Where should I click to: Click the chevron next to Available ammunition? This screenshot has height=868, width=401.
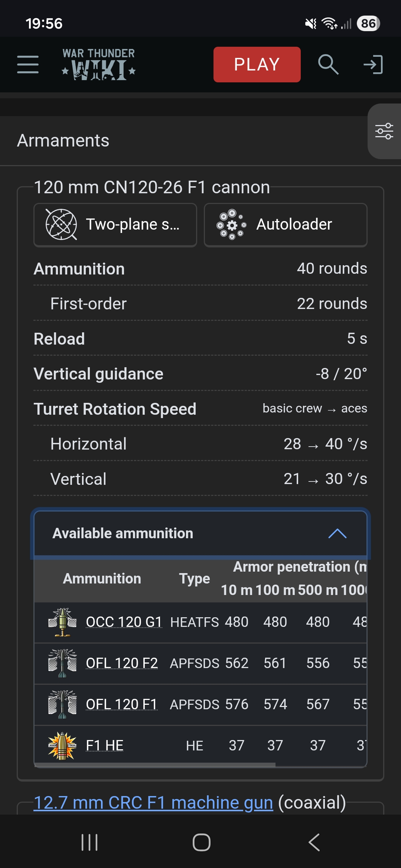pos(338,533)
